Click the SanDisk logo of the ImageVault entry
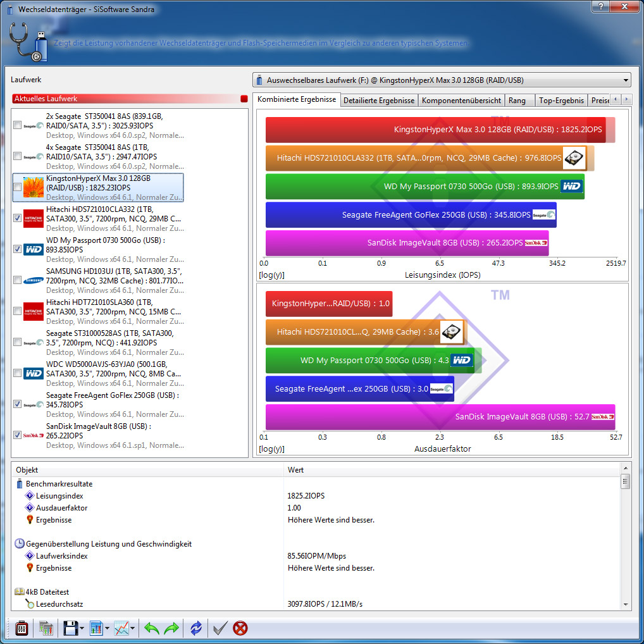The width and height of the screenshot is (644, 644). [34, 435]
